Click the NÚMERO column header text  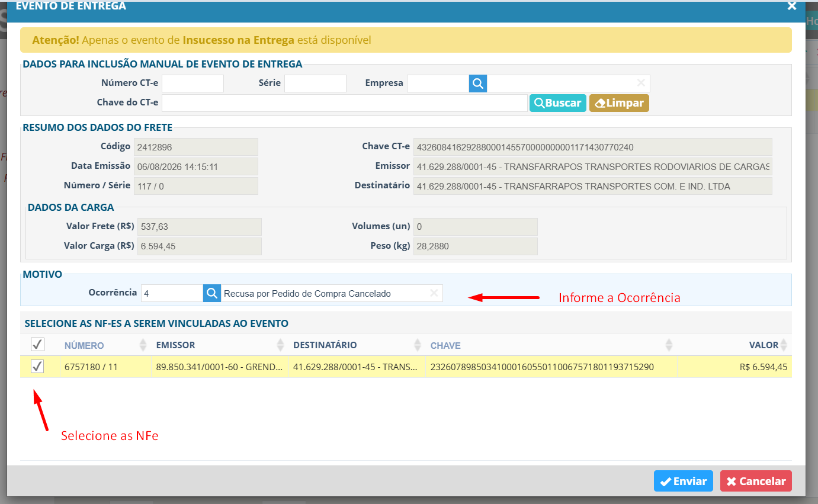pyautogui.click(x=84, y=345)
